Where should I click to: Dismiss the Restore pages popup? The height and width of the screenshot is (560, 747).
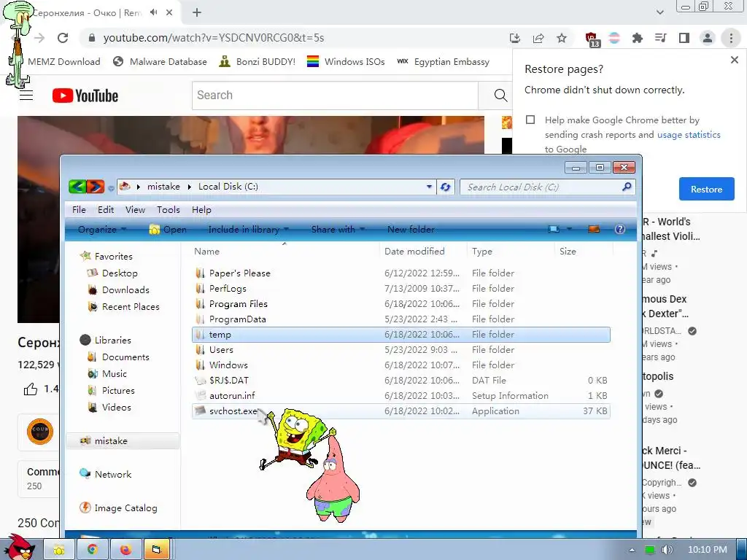[x=734, y=60]
